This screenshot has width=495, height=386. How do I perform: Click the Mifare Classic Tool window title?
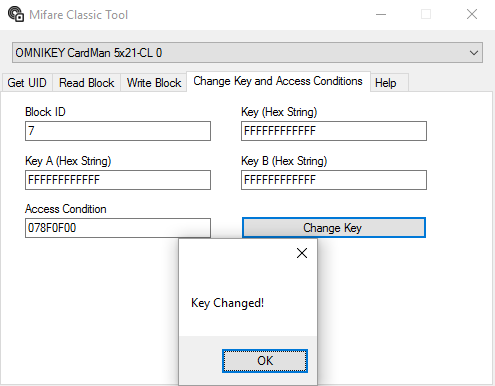(x=79, y=15)
